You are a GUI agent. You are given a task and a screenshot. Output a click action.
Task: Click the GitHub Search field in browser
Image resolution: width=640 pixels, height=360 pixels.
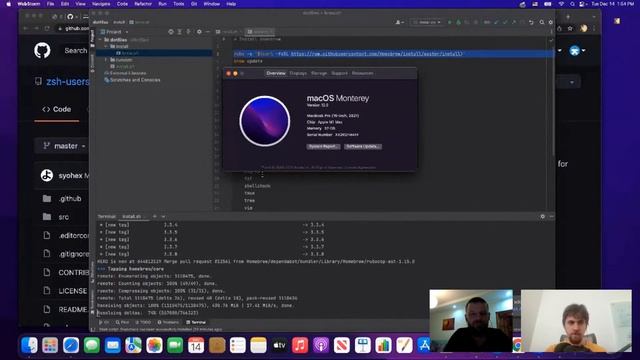tap(76, 51)
